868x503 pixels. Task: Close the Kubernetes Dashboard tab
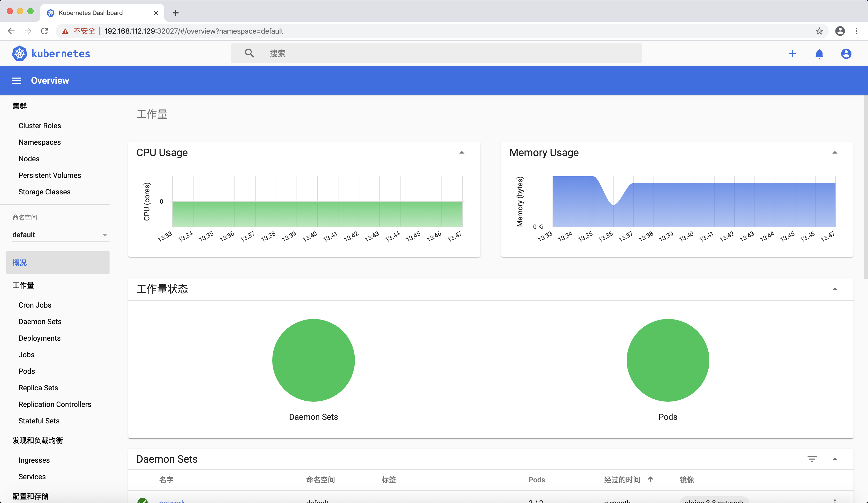tap(156, 13)
